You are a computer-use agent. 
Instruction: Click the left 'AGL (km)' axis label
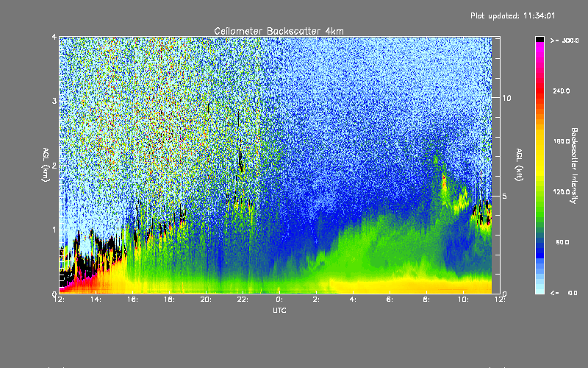tap(46, 165)
